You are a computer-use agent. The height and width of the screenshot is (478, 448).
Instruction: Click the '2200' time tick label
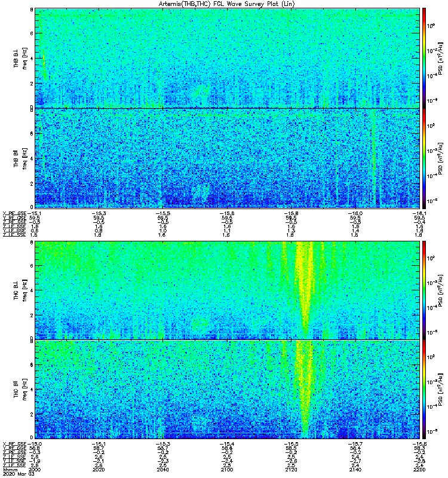click(x=419, y=470)
